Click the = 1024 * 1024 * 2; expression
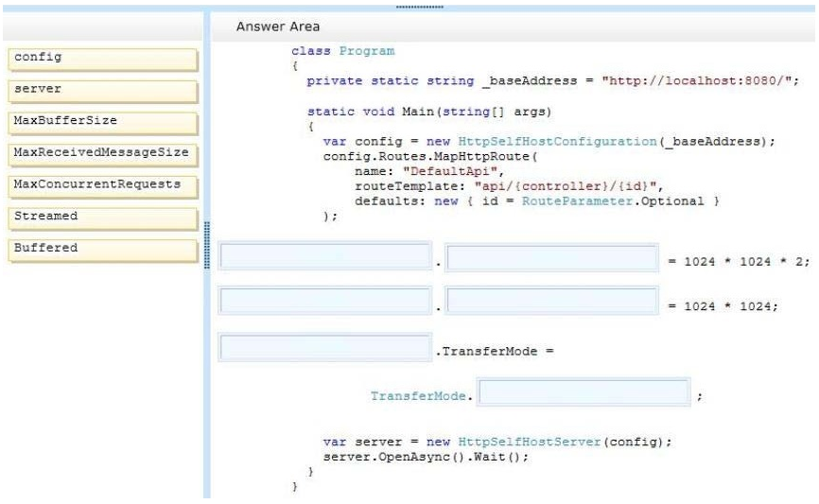The image size is (819, 504). coord(739,262)
